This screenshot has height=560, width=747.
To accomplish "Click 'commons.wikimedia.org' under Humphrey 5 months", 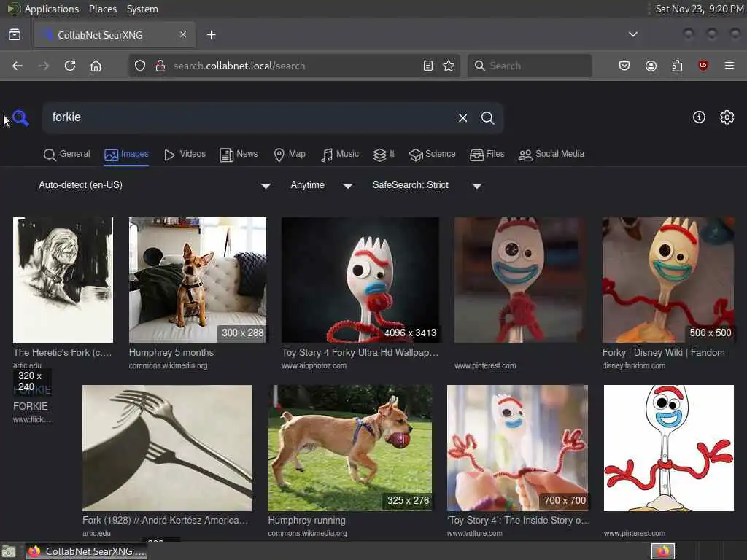I will [169, 366].
